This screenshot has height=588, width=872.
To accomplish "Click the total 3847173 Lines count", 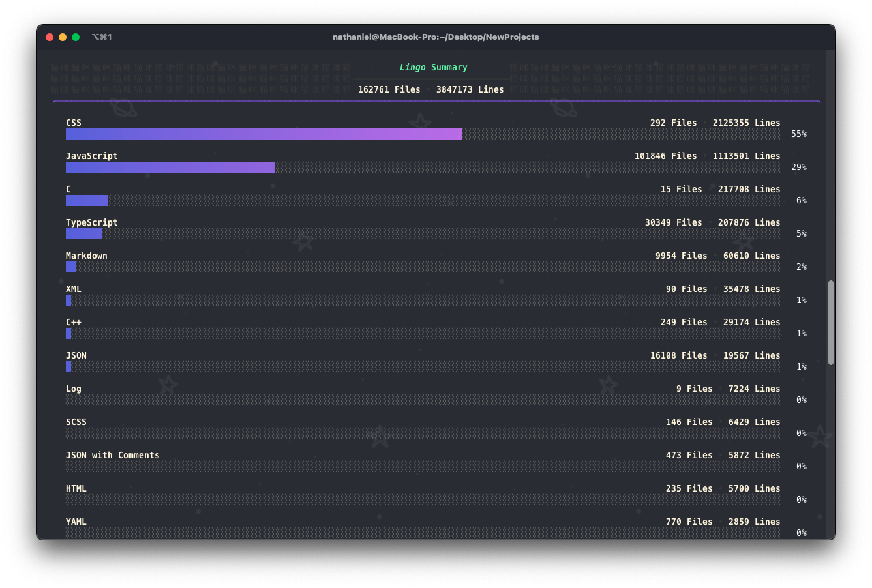I will click(470, 89).
